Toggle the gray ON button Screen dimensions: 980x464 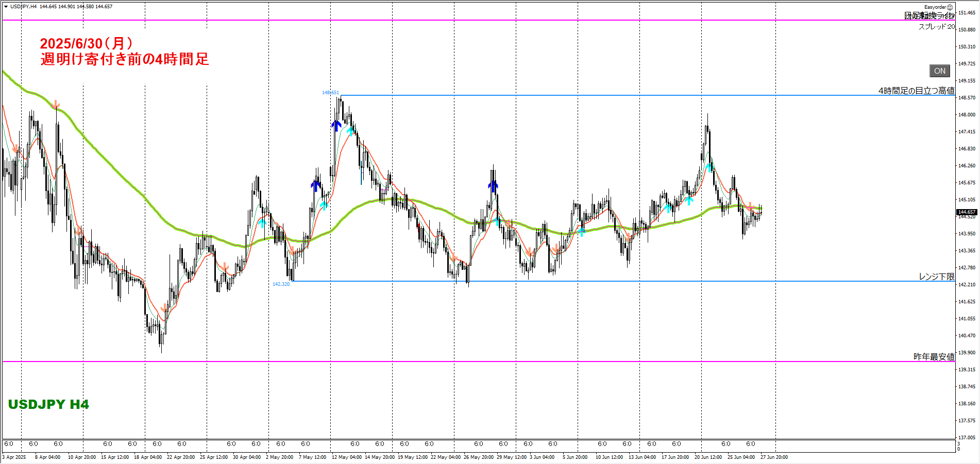[940, 71]
